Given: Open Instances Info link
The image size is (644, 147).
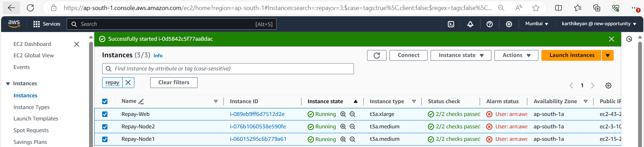Looking at the screenshot, I should coord(158,56).
